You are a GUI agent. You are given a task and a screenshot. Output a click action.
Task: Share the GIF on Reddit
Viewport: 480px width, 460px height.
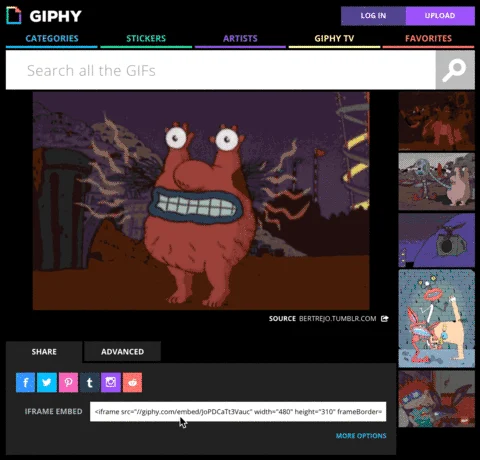132,382
